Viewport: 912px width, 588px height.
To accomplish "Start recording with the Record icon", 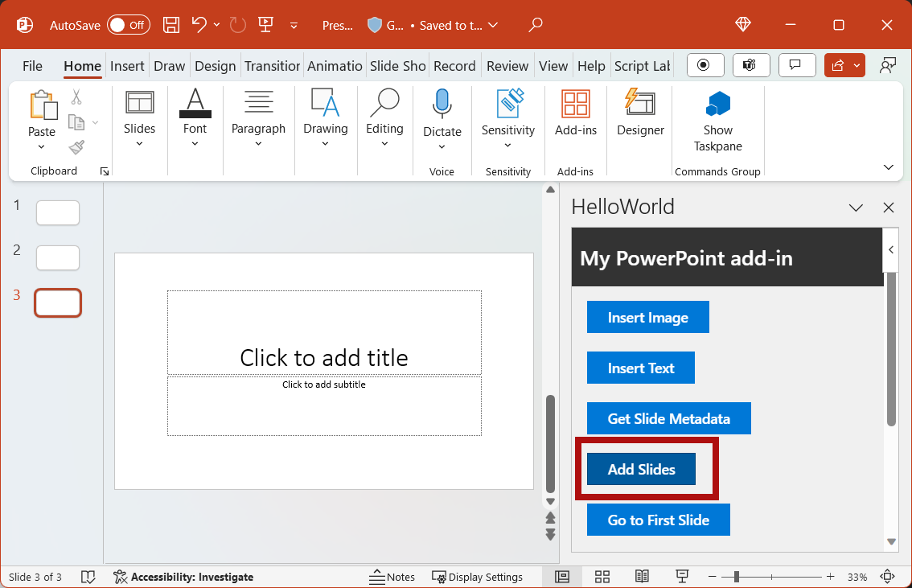I will pyautogui.click(x=705, y=65).
